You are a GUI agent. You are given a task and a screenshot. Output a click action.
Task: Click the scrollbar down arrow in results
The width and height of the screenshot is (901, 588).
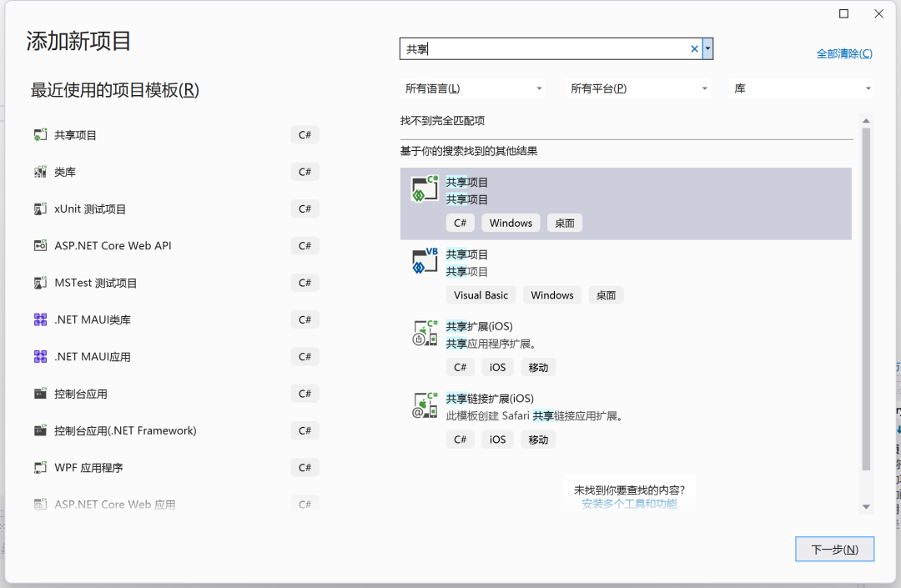click(866, 506)
